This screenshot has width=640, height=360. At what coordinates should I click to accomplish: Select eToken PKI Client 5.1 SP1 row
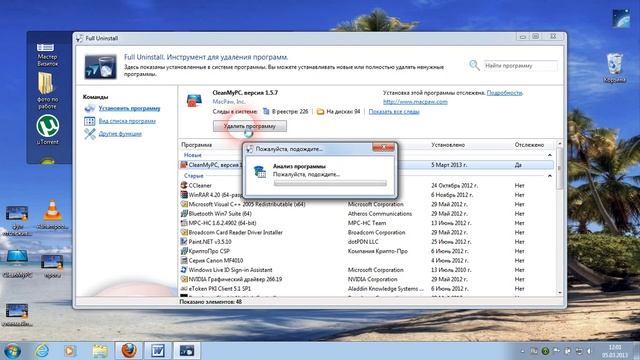[x=367, y=289]
